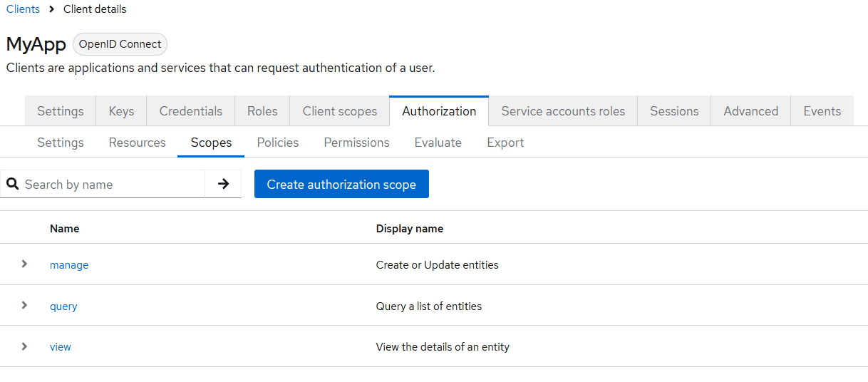Click the search arrow submit icon
This screenshot has height=382, width=868.
(223, 184)
